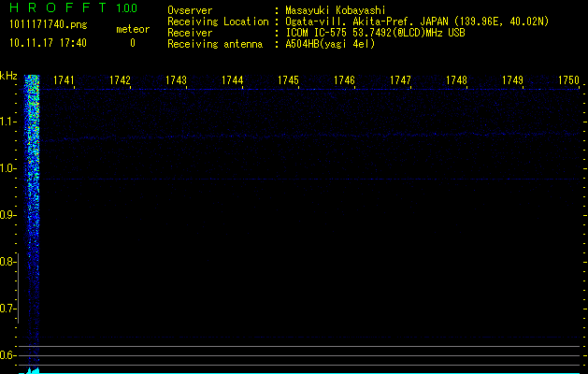The height and width of the screenshot is (374, 588).
Task: Click time marker 1749
Action: pyautogui.click(x=512, y=80)
